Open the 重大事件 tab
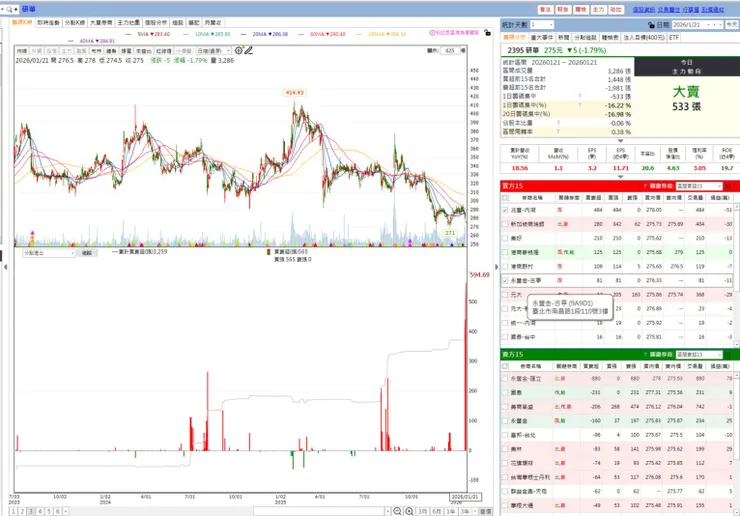 (x=542, y=37)
